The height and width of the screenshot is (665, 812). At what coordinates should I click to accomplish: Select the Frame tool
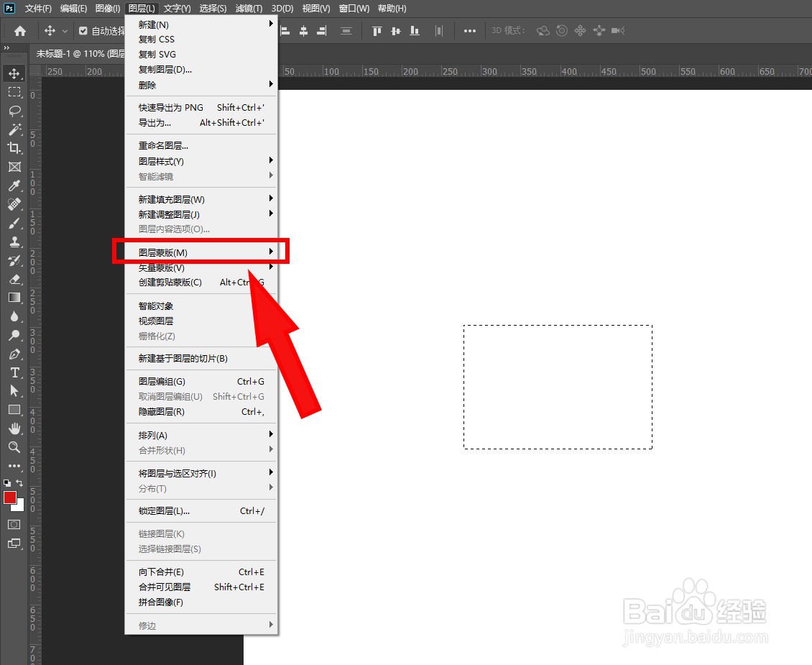pos(14,167)
